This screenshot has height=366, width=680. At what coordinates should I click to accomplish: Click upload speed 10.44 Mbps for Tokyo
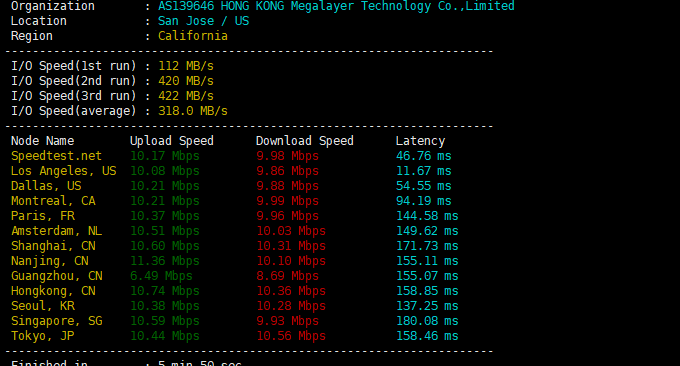point(165,336)
